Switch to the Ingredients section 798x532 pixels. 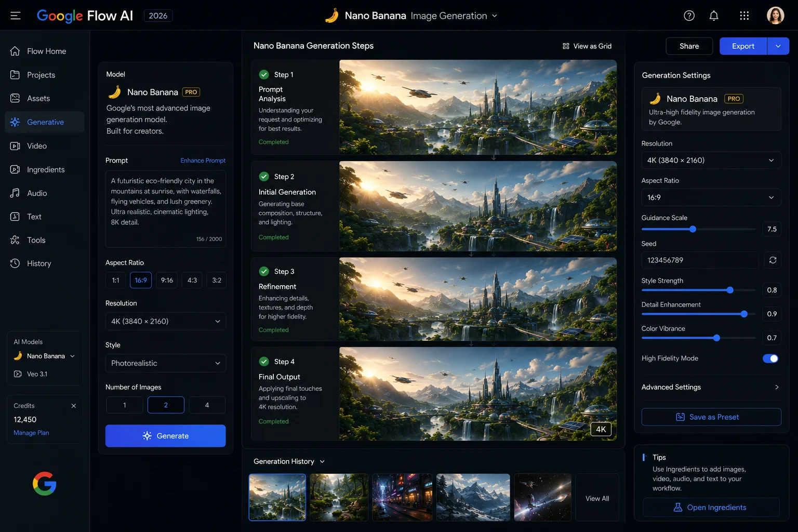(x=45, y=169)
